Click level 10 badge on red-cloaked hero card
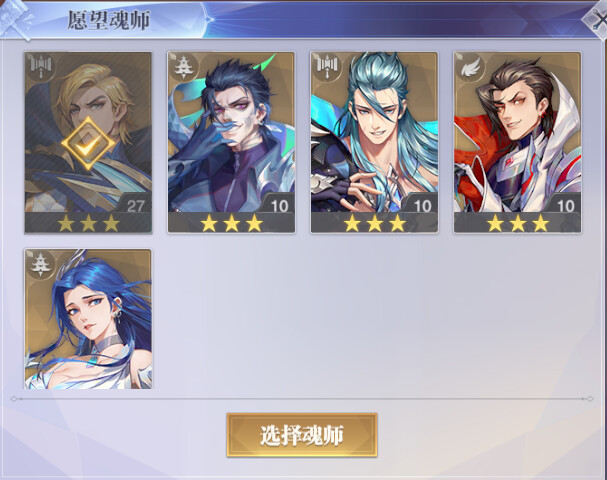The image size is (607, 480). (x=566, y=206)
